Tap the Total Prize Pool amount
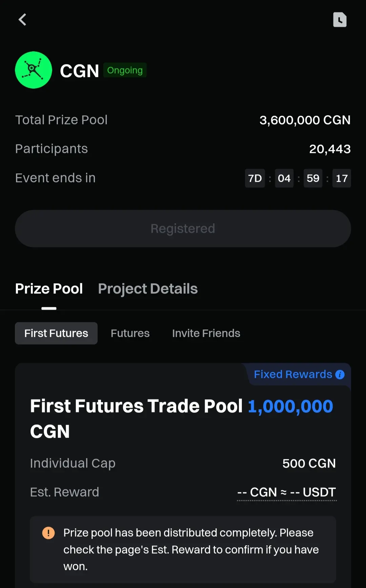The width and height of the screenshot is (366, 588). tap(305, 120)
